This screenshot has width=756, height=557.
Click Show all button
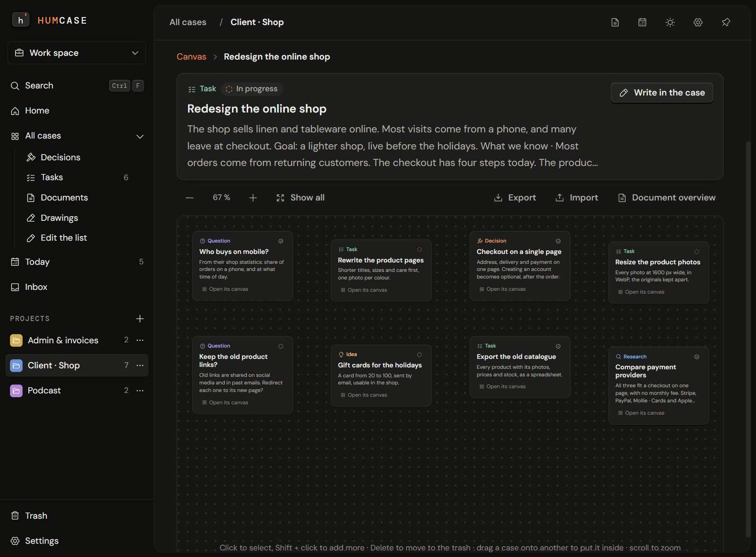(301, 198)
